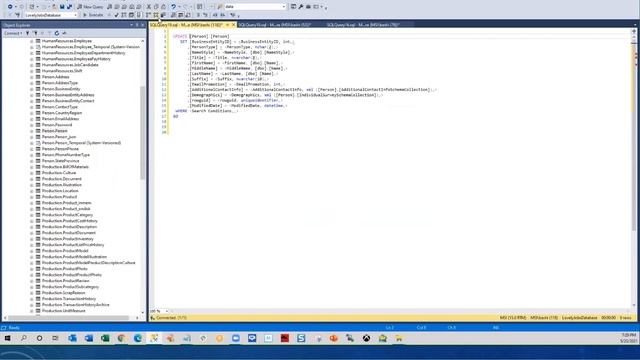Select Production.ProductReview table

click(66, 280)
